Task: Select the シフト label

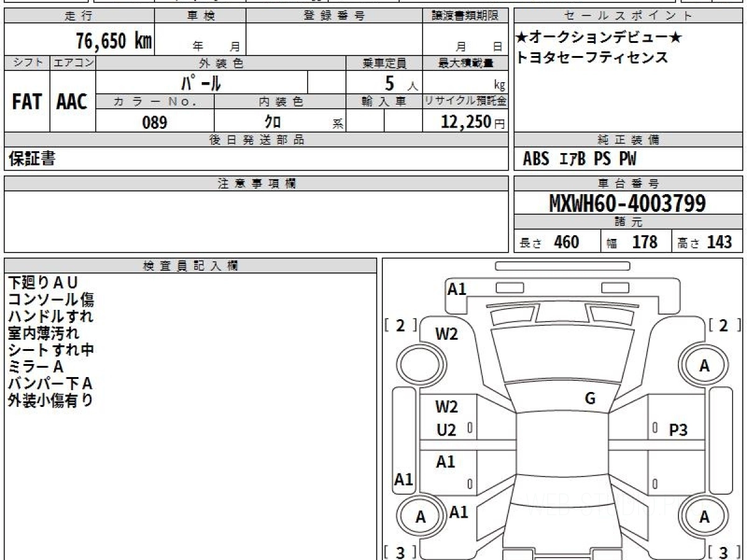Action: [27, 63]
